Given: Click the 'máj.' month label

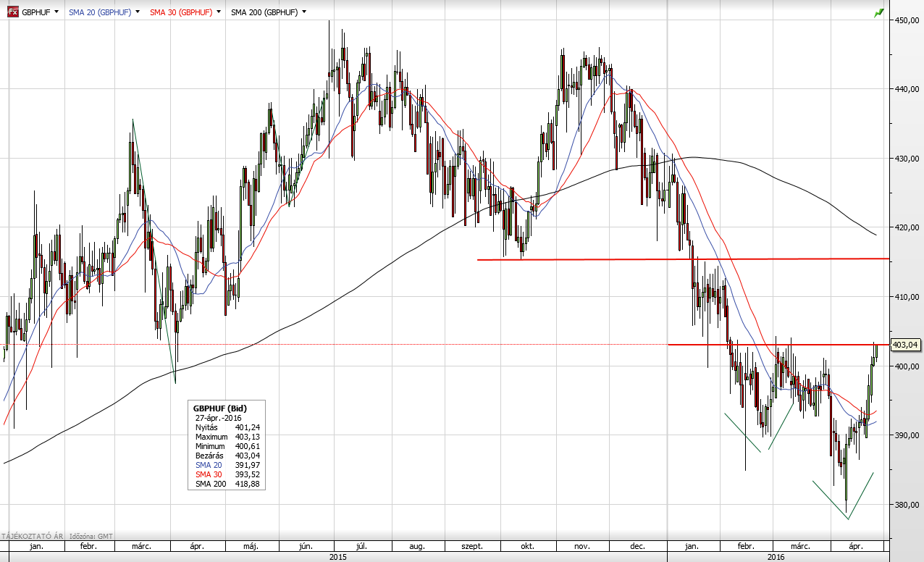Looking at the screenshot, I should tap(251, 546).
